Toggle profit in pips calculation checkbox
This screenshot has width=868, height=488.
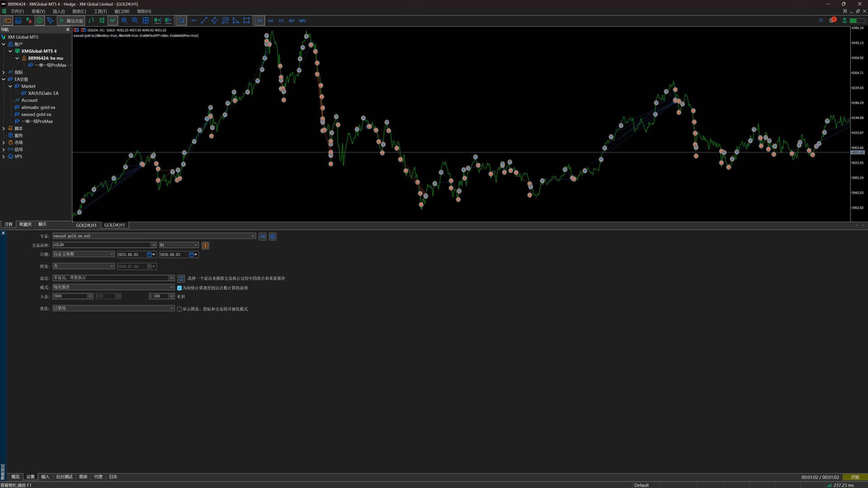tap(179, 288)
